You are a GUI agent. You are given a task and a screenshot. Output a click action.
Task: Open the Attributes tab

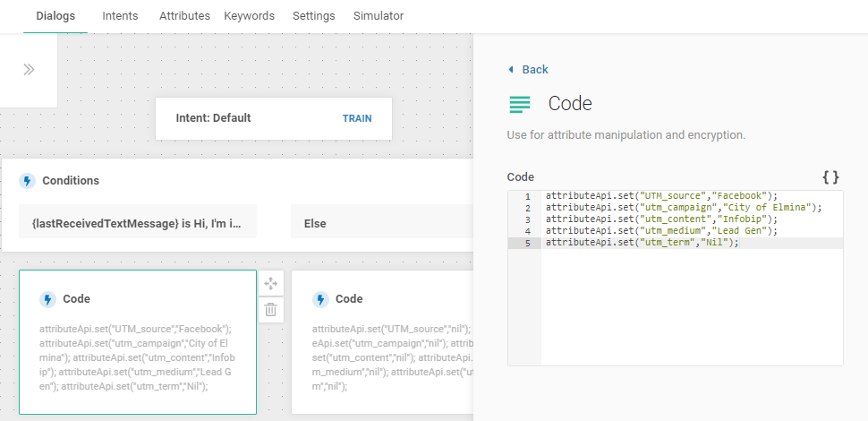[x=184, y=16]
